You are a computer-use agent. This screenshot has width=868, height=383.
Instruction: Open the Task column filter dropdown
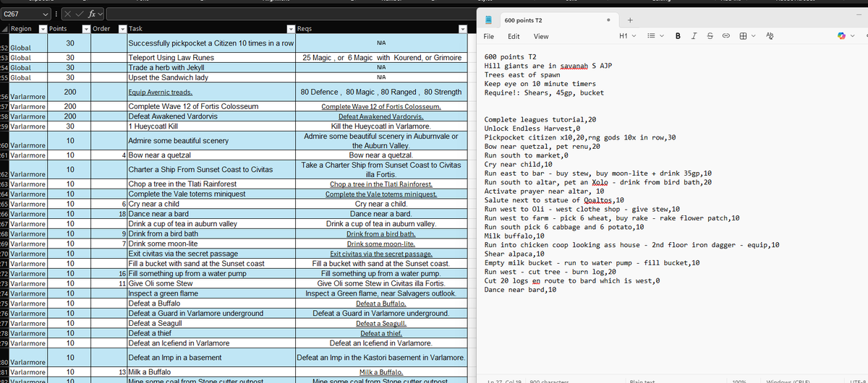291,29
